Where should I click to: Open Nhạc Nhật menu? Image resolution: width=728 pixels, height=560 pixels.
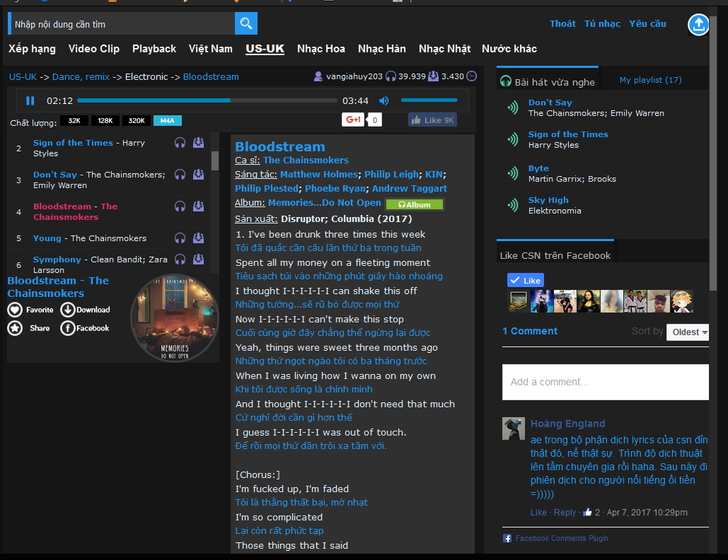(x=444, y=49)
